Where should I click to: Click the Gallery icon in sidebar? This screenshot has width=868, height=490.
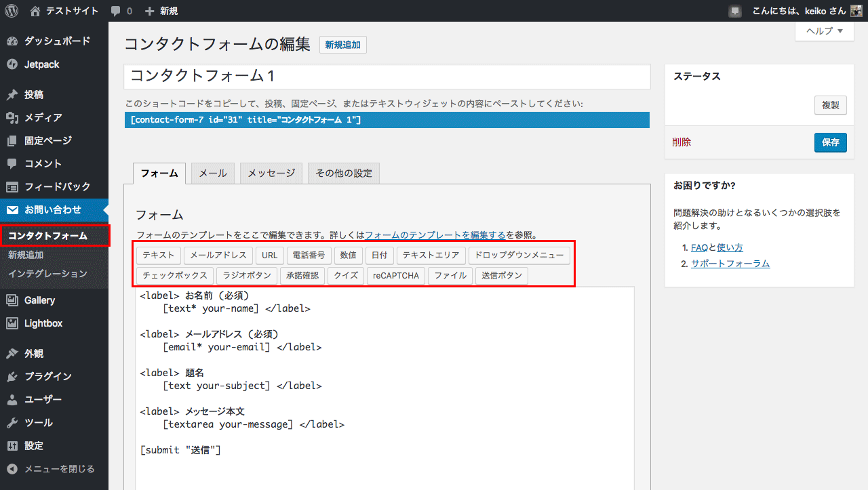pos(12,300)
